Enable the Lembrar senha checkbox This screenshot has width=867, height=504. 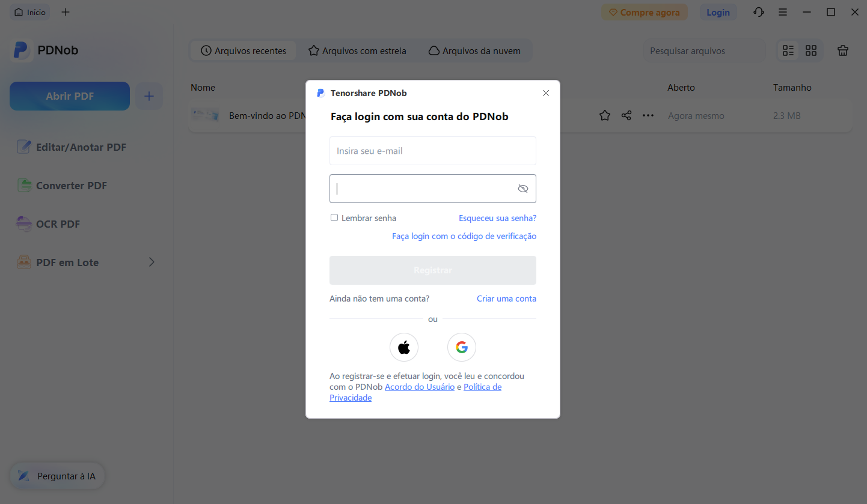point(334,217)
